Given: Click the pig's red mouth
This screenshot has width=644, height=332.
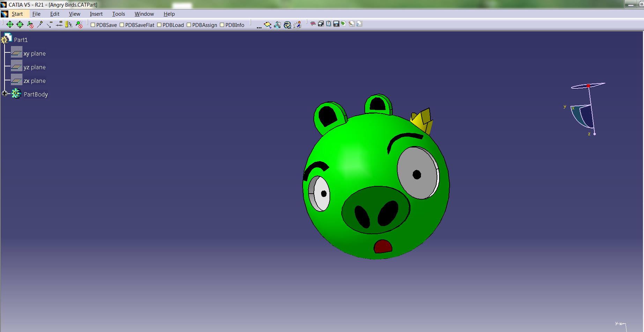Looking at the screenshot, I should (383, 246).
